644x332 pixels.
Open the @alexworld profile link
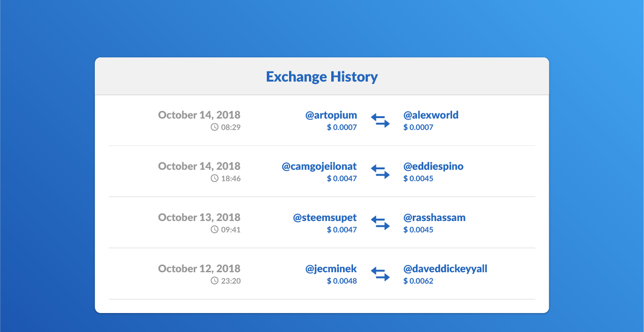point(431,115)
